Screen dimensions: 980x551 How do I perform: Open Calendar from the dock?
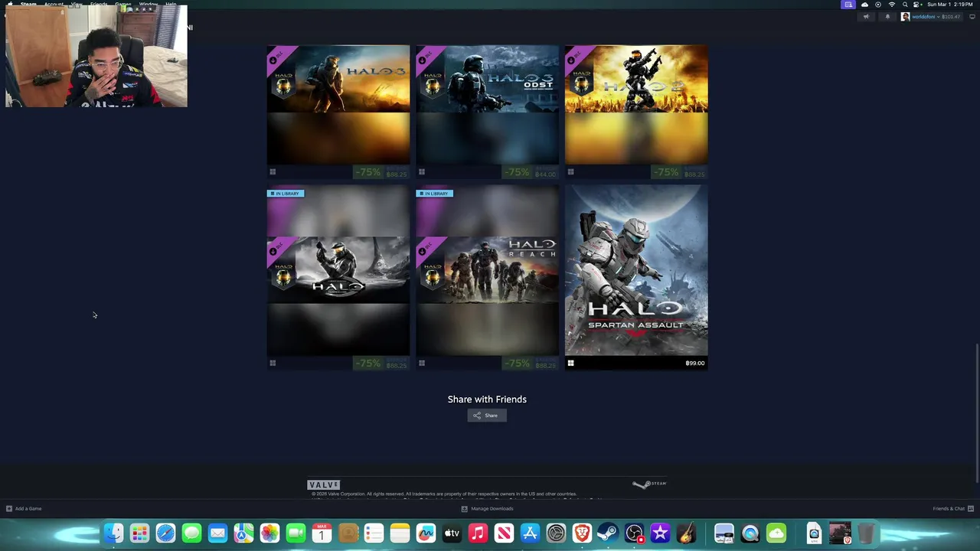[x=322, y=533]
